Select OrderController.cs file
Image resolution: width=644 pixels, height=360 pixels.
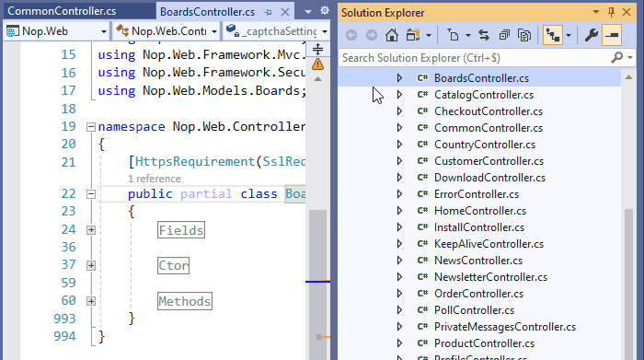point(478,294)
